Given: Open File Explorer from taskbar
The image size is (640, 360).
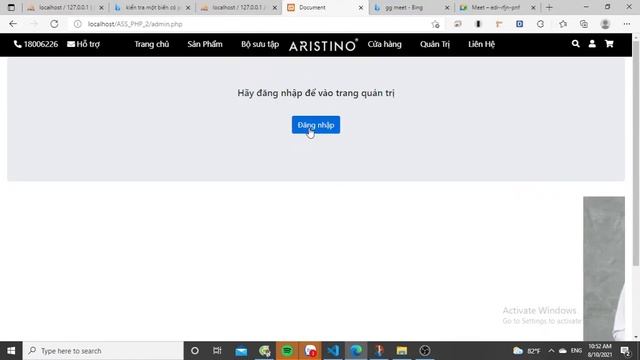Looking at the screenshot, I should click(x=402, y=351).
